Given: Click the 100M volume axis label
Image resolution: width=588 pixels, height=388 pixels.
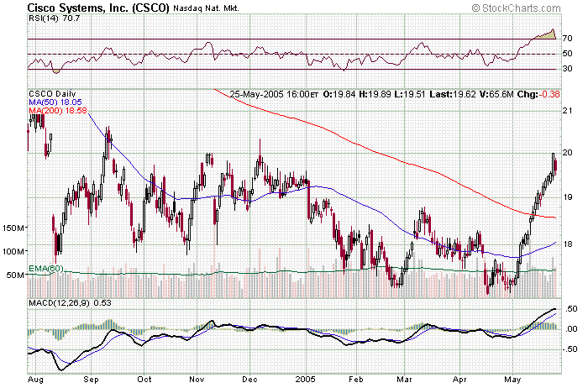Looking at the screenshot, I should point(13,251).
